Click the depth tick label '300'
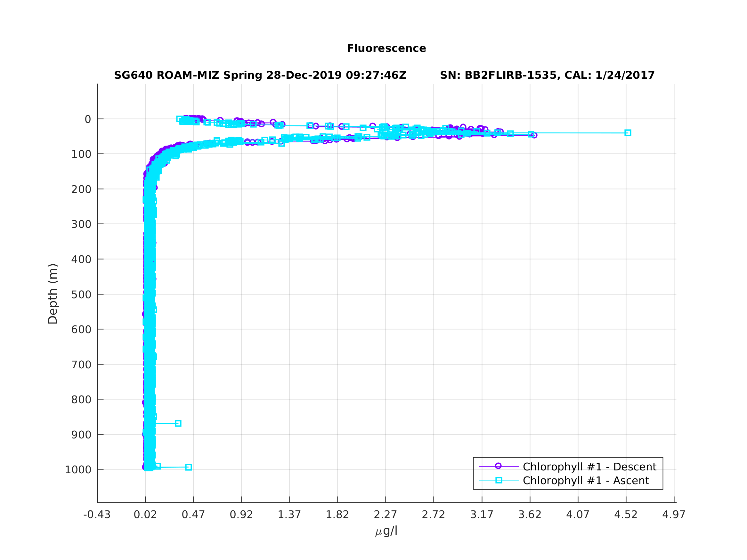This screenshot has width=747, height=560. pos(81,224)
